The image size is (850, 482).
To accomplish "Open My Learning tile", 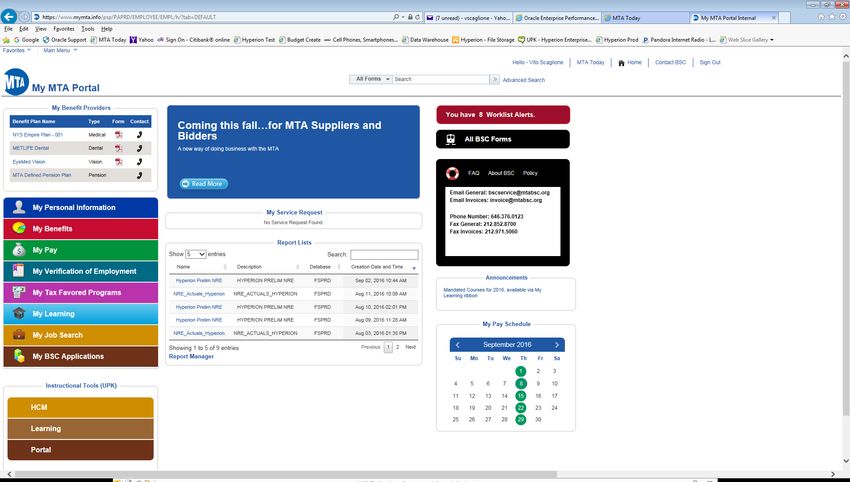I will (81, 314).
